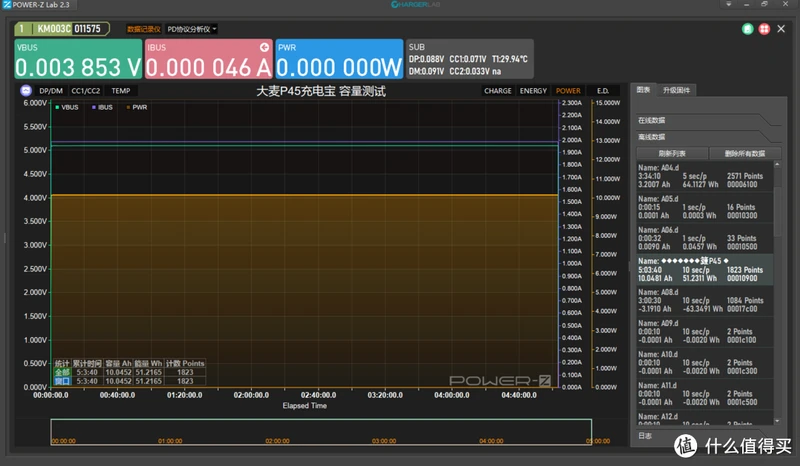Click the 刷新列表 refresh list button
This screenshot has width=800, height=466.
pyautogui.click(x=672, y=153)
